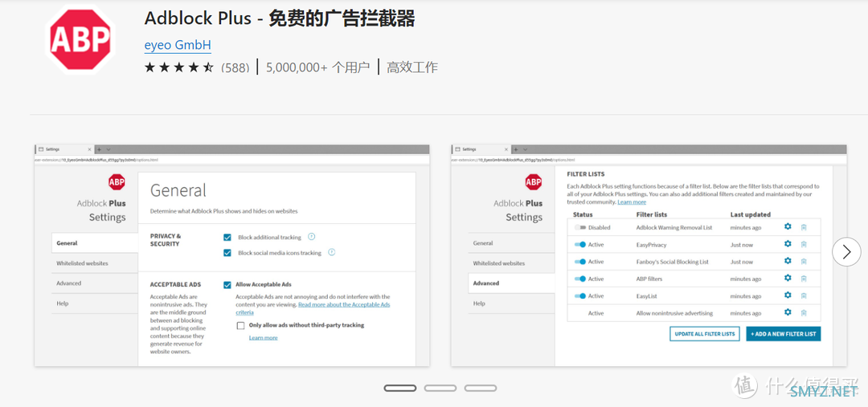Open Help tab in Filter Lists screenshot

pyautogui.click(x=511, y=303)
